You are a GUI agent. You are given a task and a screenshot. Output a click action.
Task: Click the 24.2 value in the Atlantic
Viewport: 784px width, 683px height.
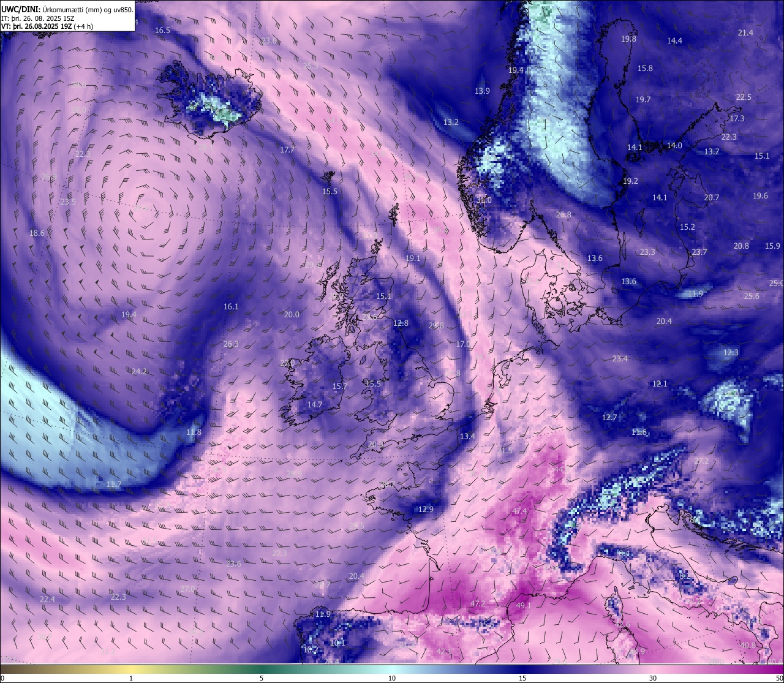click(x=139, y=372)
